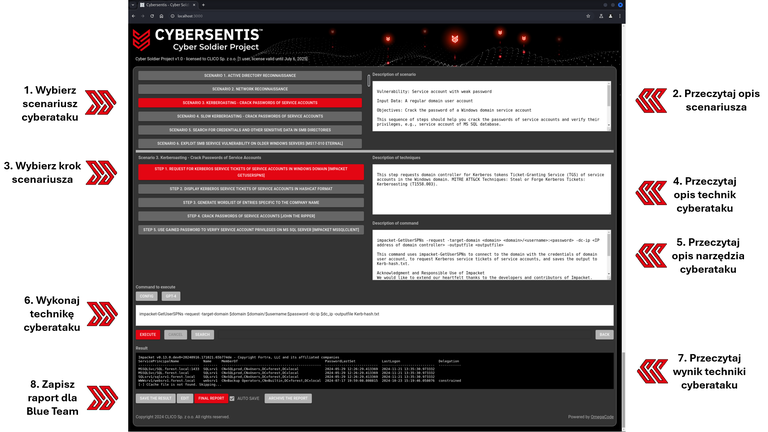Screen dimensions: 768x432
Task: Click the Result terminal output area
Action: click(x=374, y=371)
